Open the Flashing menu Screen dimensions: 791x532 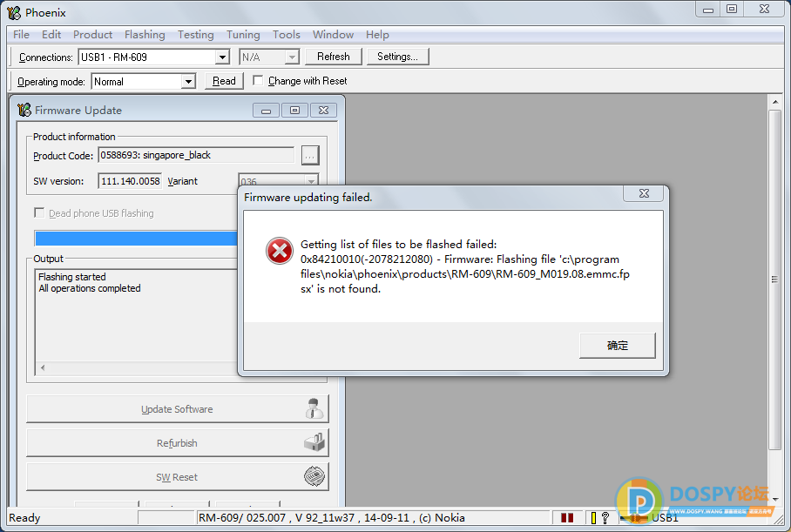(145, 34)
